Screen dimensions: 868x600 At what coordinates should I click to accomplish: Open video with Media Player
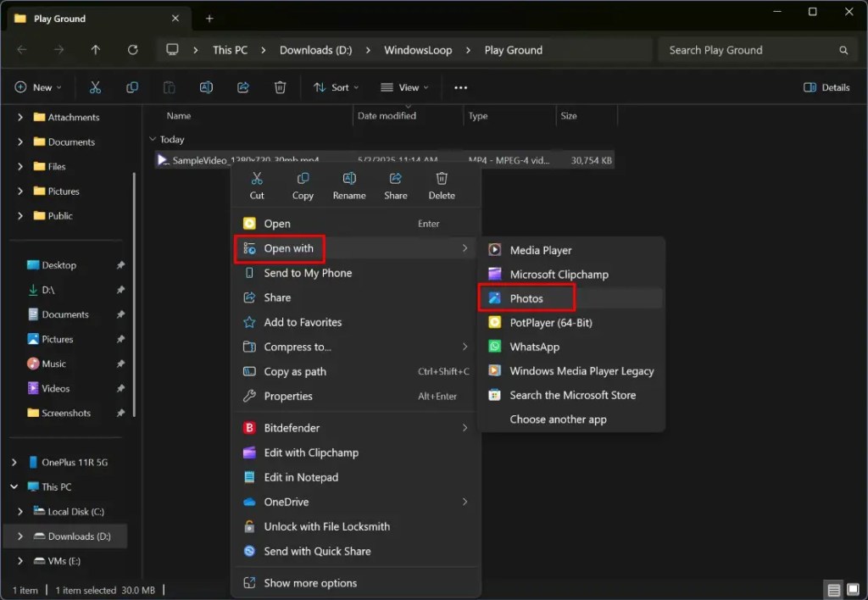570,250
